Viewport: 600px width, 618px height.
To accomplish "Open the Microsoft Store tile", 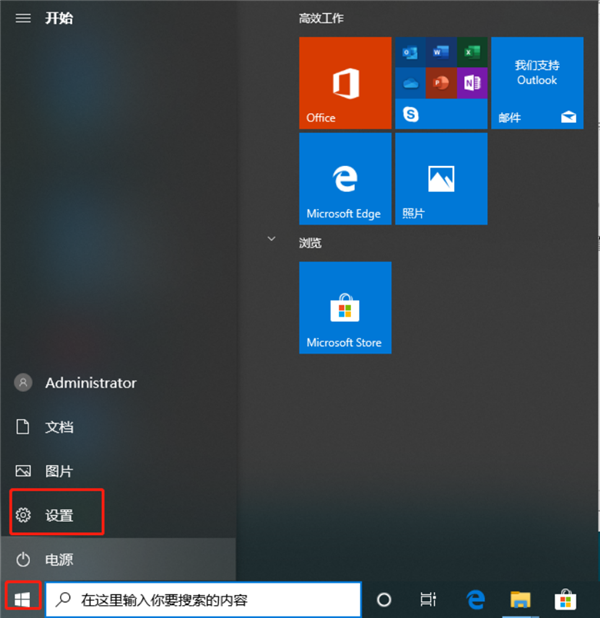I will pos(345,308).
